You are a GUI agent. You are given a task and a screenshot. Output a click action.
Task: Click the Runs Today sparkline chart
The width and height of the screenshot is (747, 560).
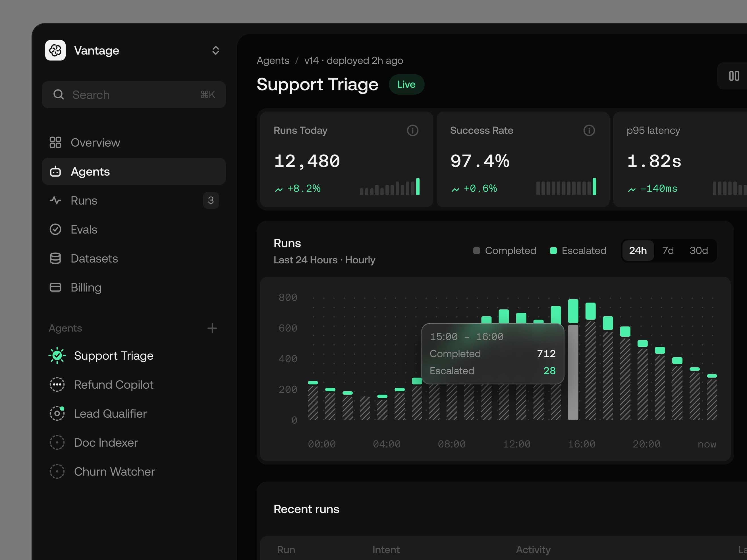point(389,187)
